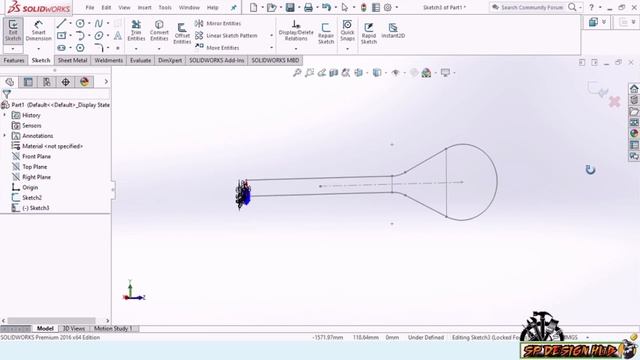Open Display/Delete Relations

(296, 31)
